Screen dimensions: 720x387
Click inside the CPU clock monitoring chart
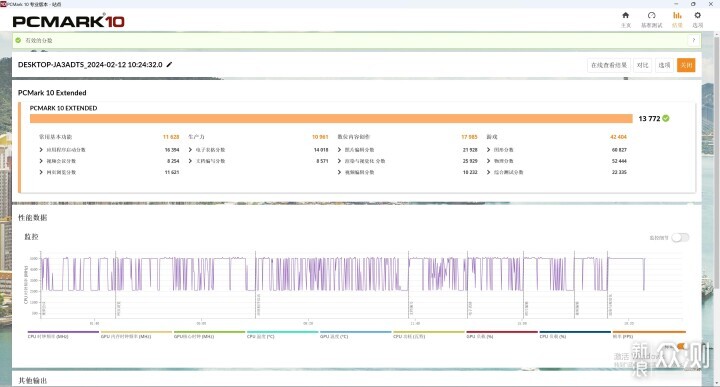361,285
